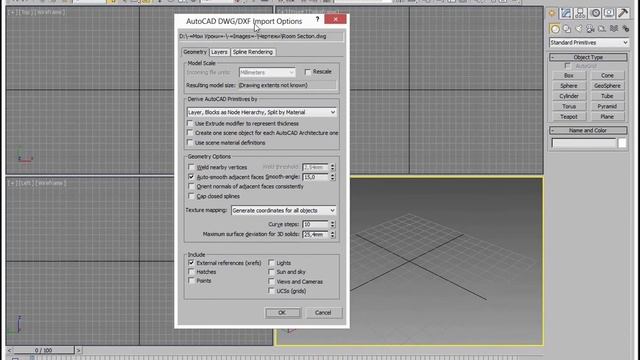Enable Orient normals of adjacent faces consistently
The width and height of the screenshot is (640, 360).
pos(191,186)
